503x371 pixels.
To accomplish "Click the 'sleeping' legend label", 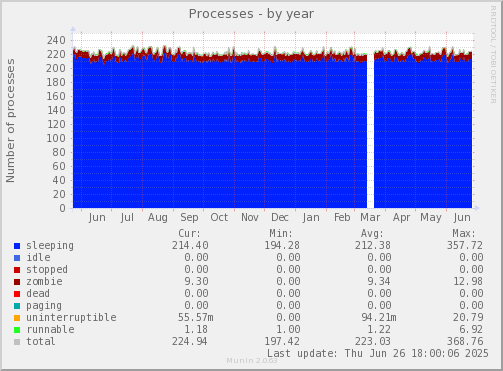I will 50,246.
